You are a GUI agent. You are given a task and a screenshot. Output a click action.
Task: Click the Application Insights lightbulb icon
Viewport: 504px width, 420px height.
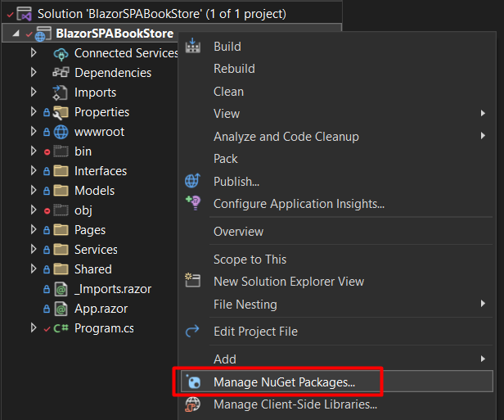coord(193,203)
